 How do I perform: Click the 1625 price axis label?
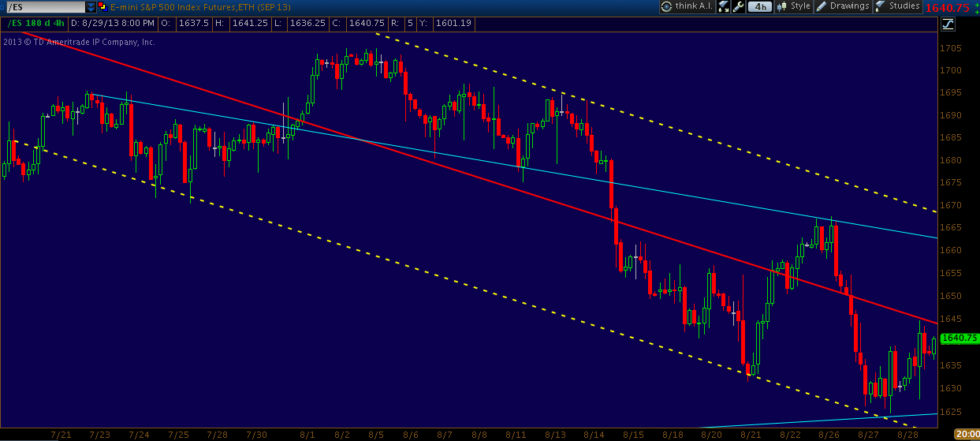[951, 411]
